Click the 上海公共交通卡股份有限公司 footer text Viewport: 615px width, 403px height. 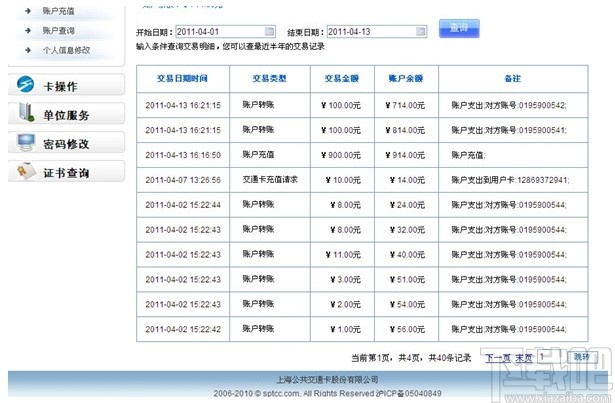click(328, 379)
